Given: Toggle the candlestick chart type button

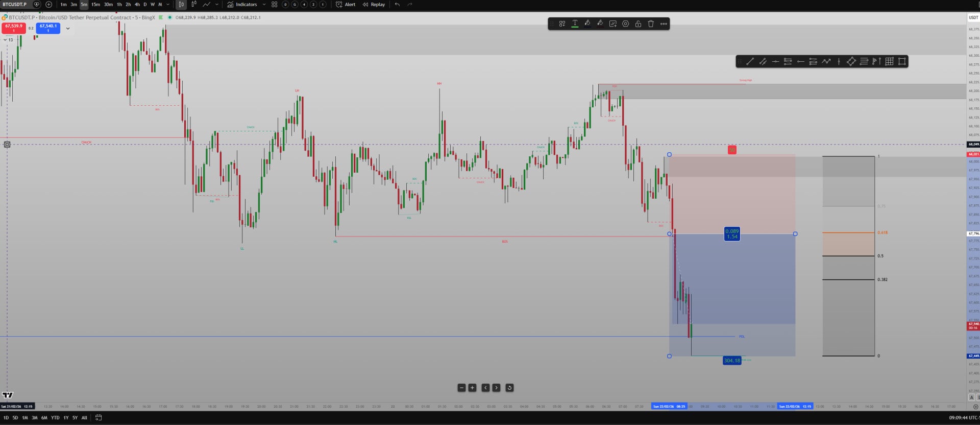Looking at the screenshot, I should tap(181, 5).
